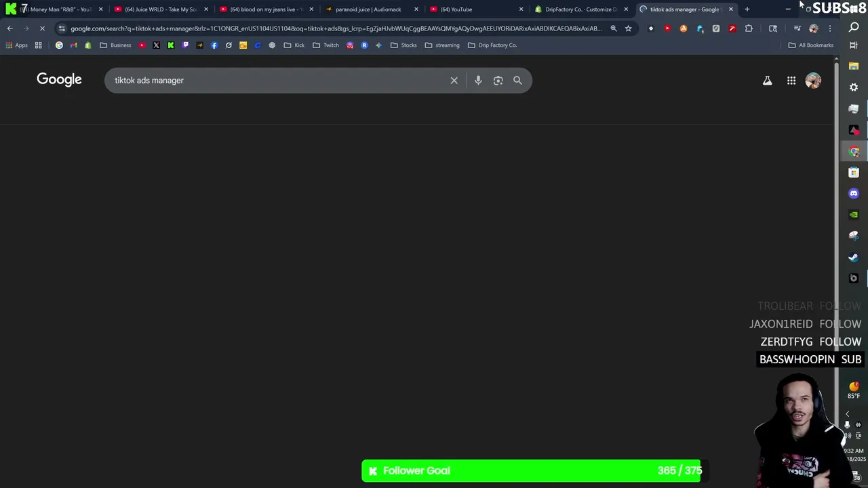Expand the Drip Factory Co. bookmarks folder
Viewport: 868px width, 488px height.
[492, 45]
